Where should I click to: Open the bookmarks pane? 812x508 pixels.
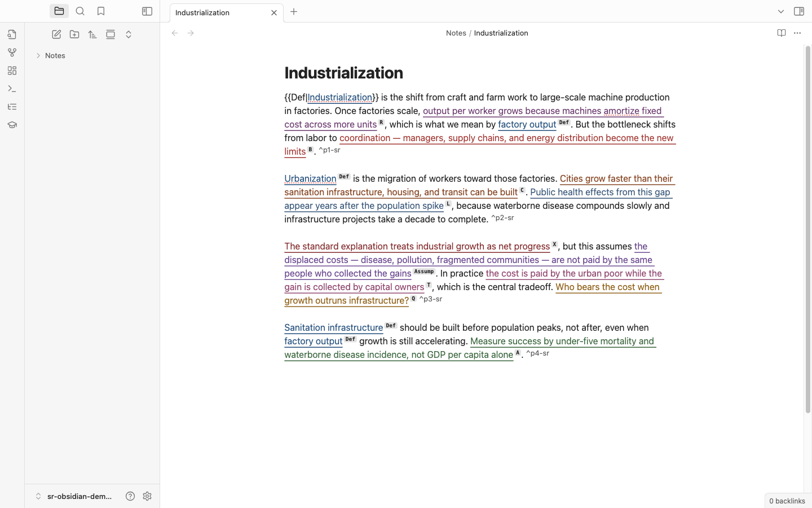[x=101, y=11]
